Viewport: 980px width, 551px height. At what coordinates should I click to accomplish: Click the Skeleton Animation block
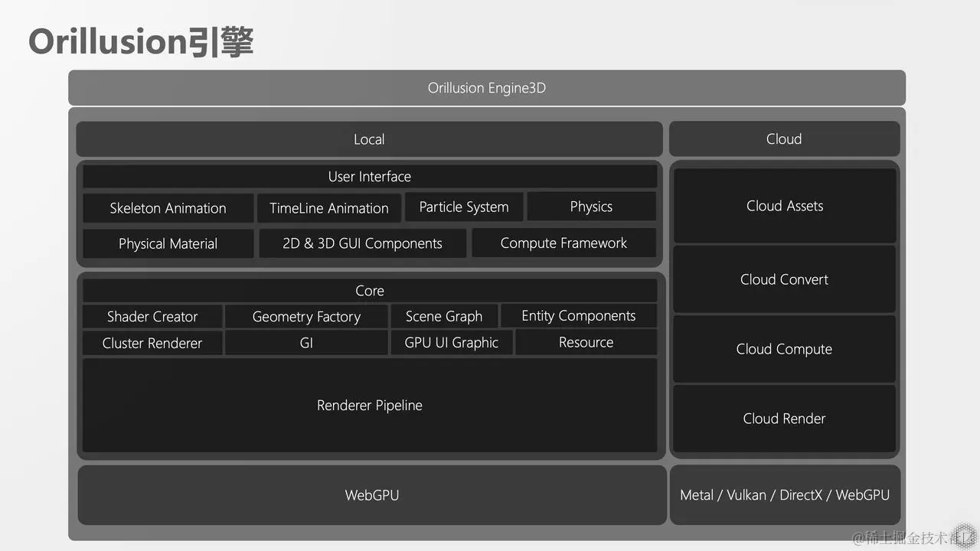[x=168, y=208]
